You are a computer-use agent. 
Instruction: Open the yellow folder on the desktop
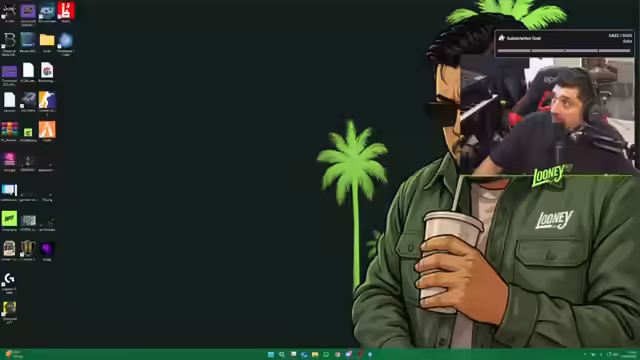[x=47, y=40]
